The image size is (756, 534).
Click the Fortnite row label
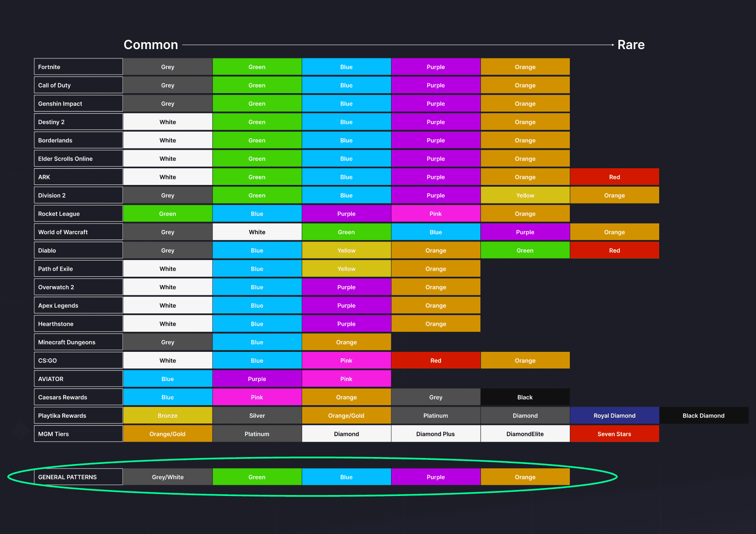coord(78,67)
